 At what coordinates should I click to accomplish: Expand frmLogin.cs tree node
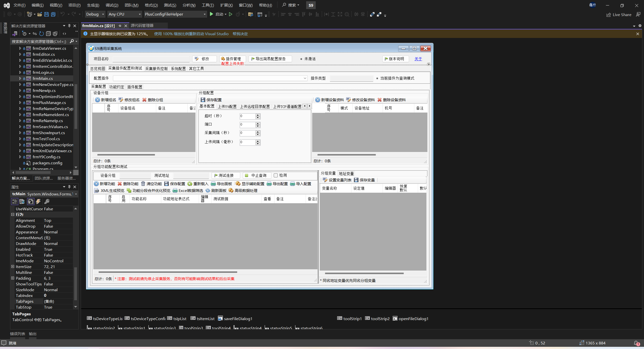point(20,72)
